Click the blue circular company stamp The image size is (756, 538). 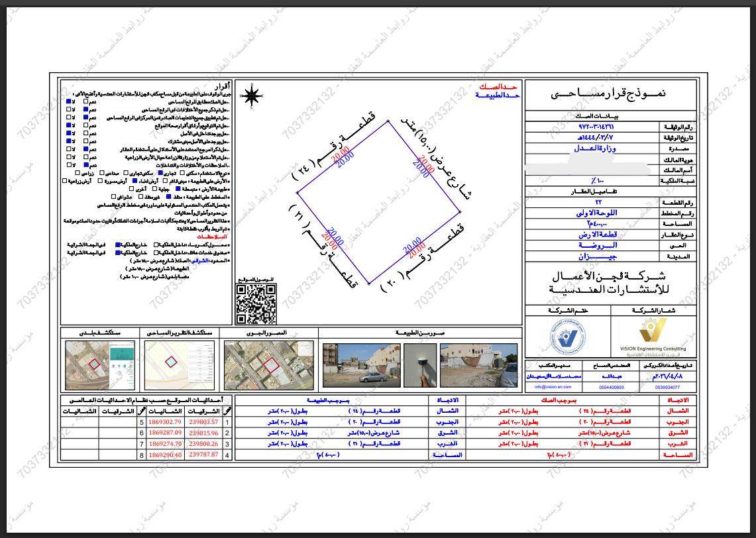tap(568, 336)
